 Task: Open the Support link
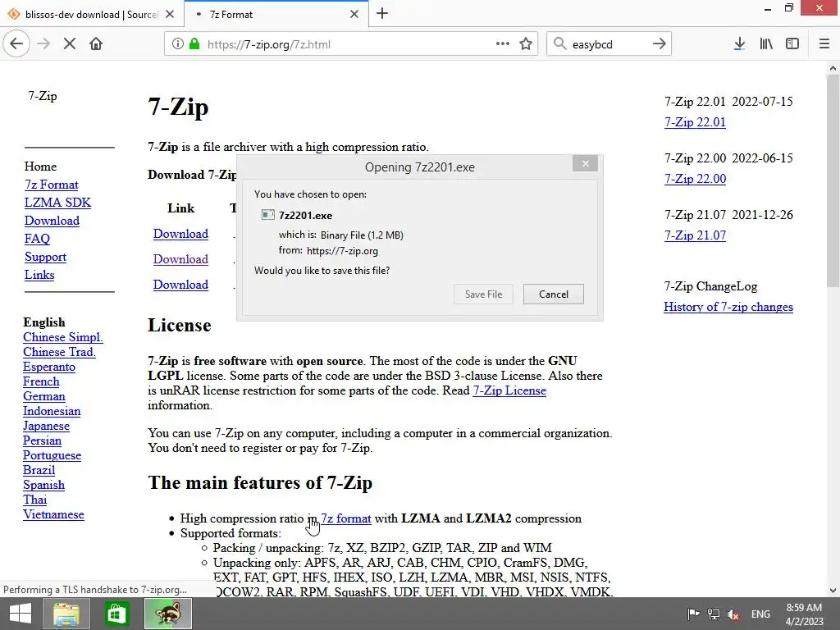[x=46, y=257]
